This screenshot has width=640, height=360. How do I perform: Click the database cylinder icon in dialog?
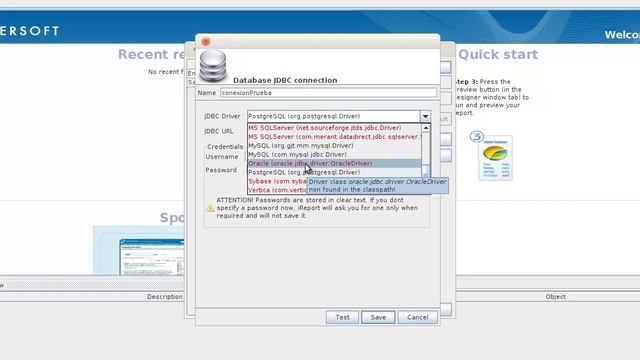point(213,66)
